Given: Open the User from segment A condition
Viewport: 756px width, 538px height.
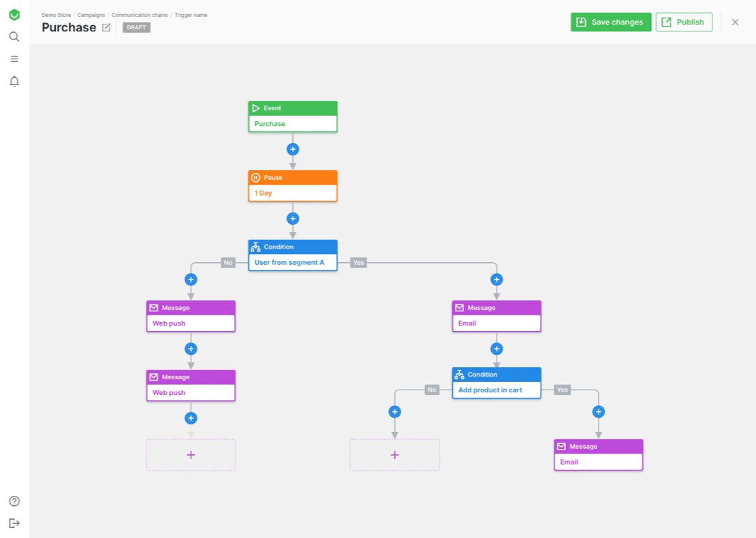Looking at the screenshot, I should click(293, 255).
